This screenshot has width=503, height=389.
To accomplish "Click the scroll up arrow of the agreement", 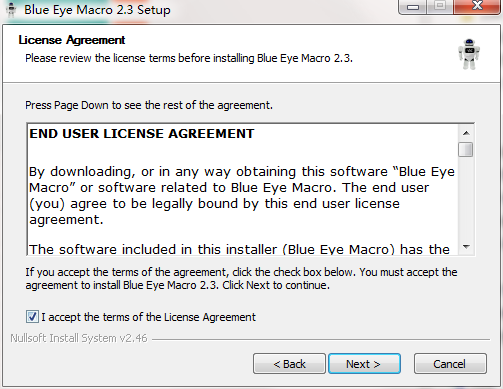I will click(x=466, y=133).
